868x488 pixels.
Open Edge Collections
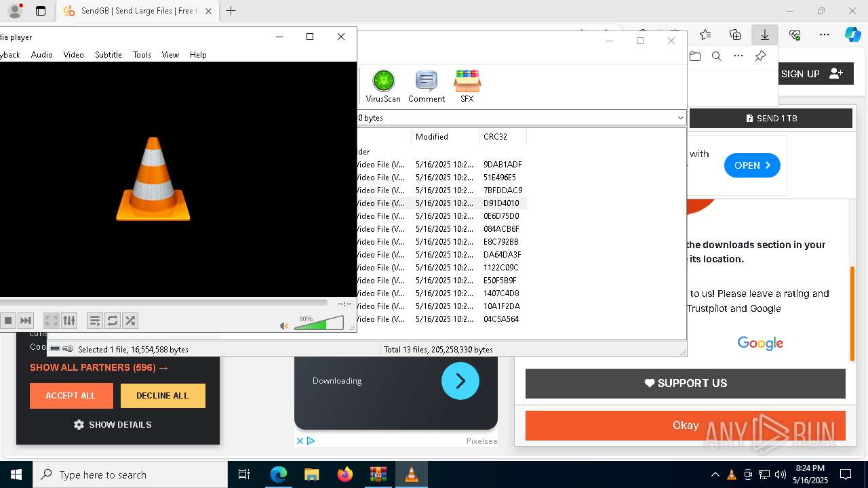pyautogui.click(x=735, y=35)
